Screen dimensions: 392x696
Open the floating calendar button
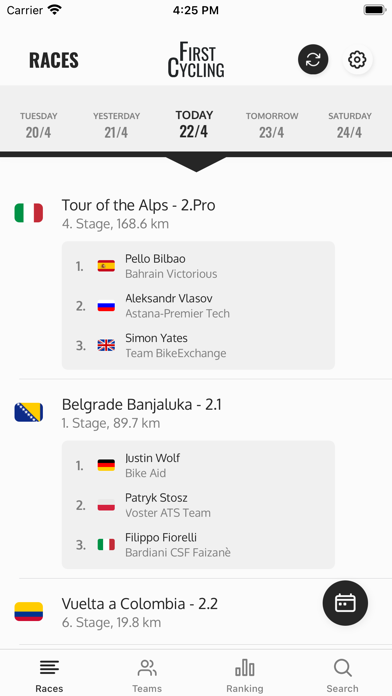(x=345, y=603)
